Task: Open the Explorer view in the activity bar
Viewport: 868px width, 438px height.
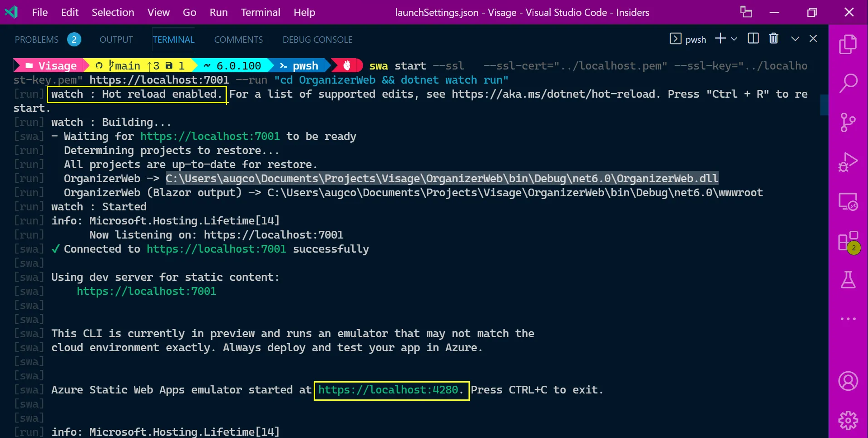Action: (848, 45)
